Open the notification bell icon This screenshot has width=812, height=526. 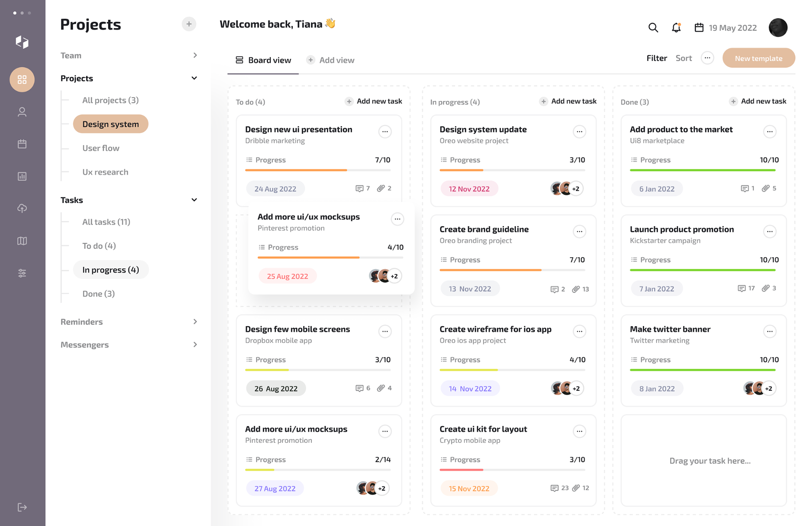676,28
